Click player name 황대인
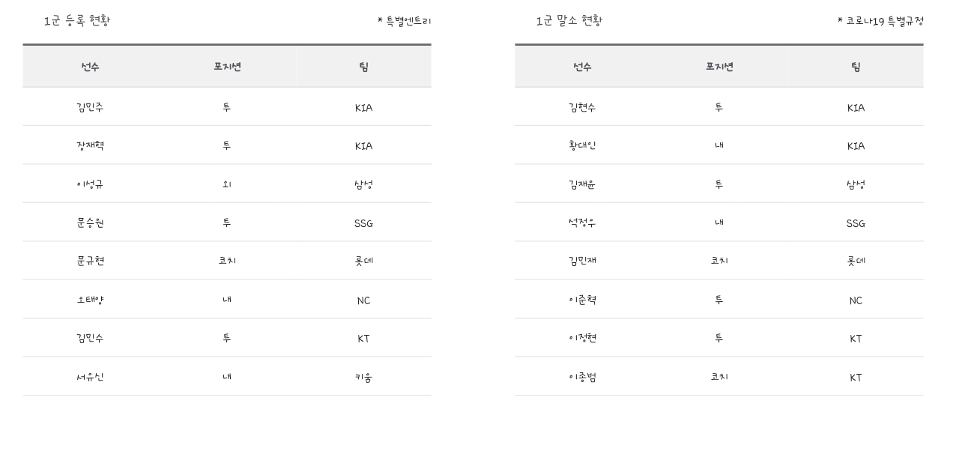 coord(582,145)
